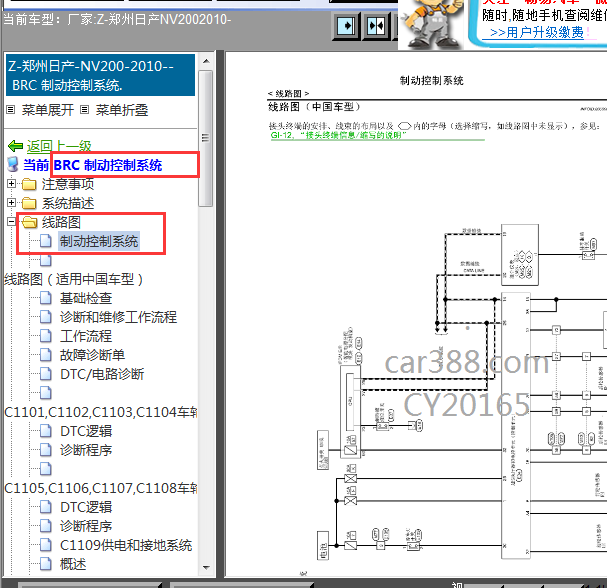Image resolution: width=607 pixels, height=588 pixels.
Task: Open DTC逻辑 under the C1101 section
Action: click(86, 431)
